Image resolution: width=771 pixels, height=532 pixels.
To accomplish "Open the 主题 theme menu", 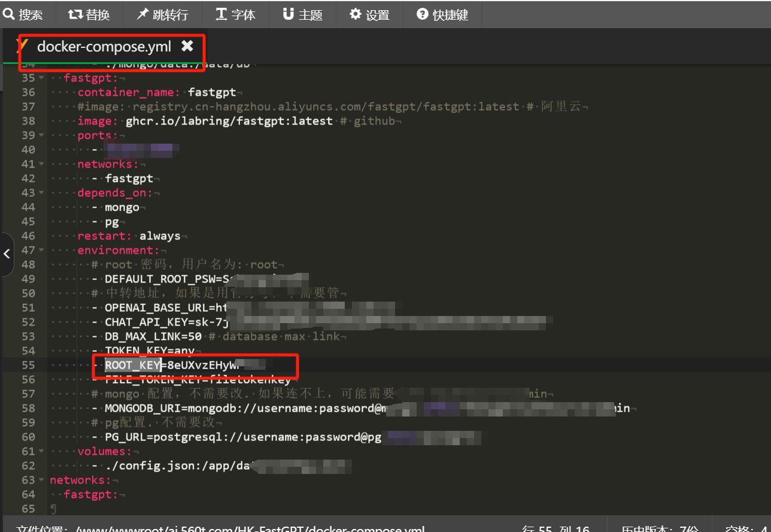I will coord(303,14).
